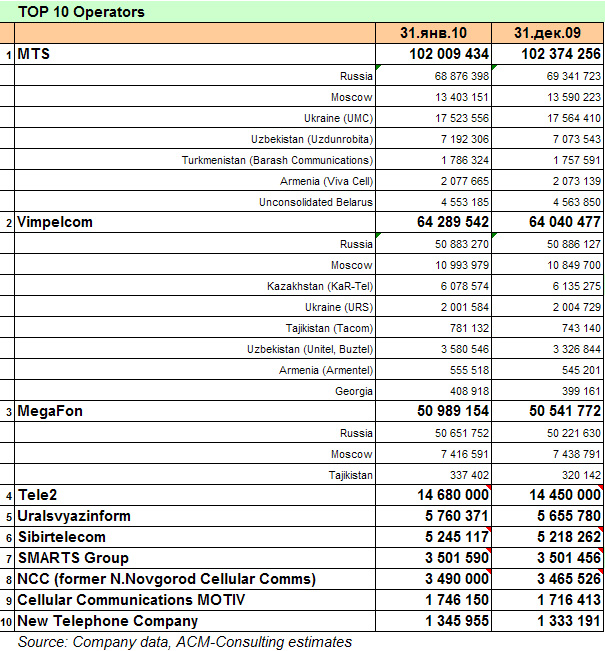This screenshot has width=605, height=651.
Task: Select Cellular Communications MOTIV row label
Action: tap(131, 600)
